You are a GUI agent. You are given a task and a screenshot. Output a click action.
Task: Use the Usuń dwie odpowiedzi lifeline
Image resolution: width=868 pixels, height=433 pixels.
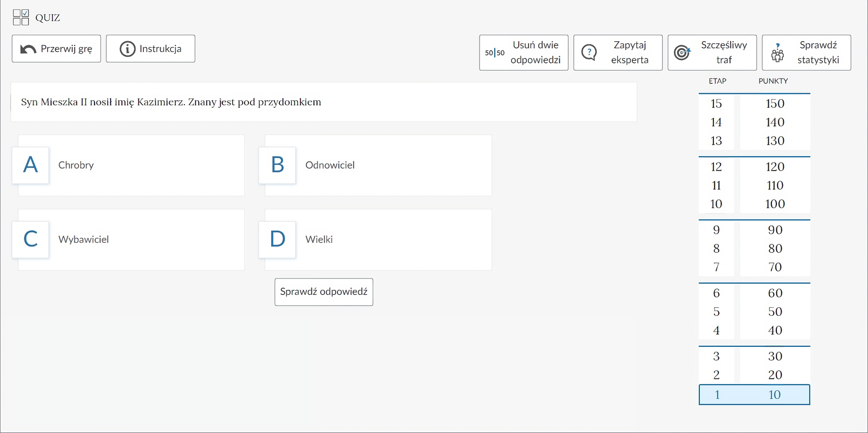(x=524, y=53)
